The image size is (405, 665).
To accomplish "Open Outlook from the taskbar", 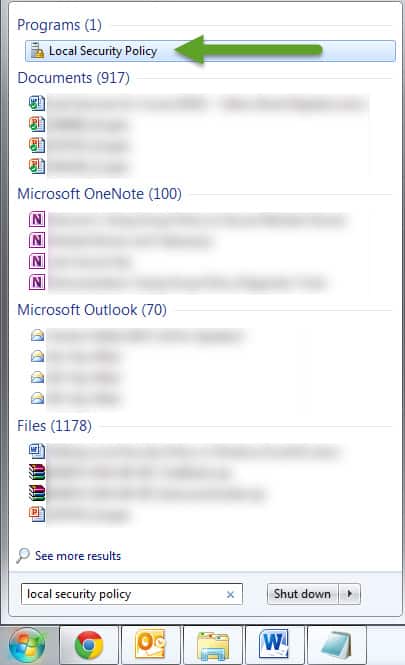I will tap(150, 645).
